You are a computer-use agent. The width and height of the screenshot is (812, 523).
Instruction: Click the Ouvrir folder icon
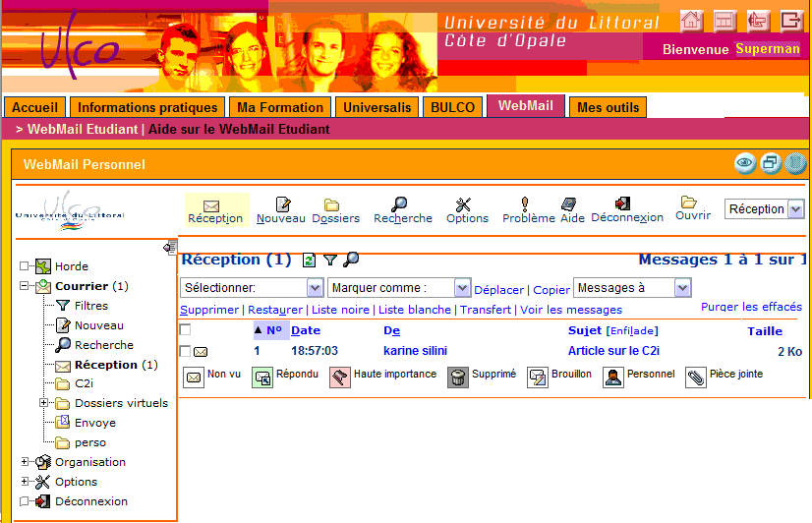[688, 202]
